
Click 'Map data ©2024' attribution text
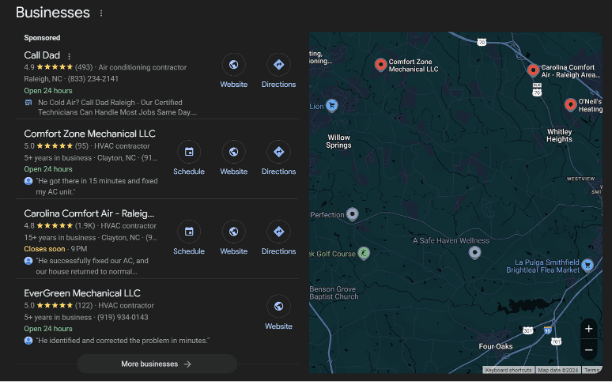pos(557,370)
